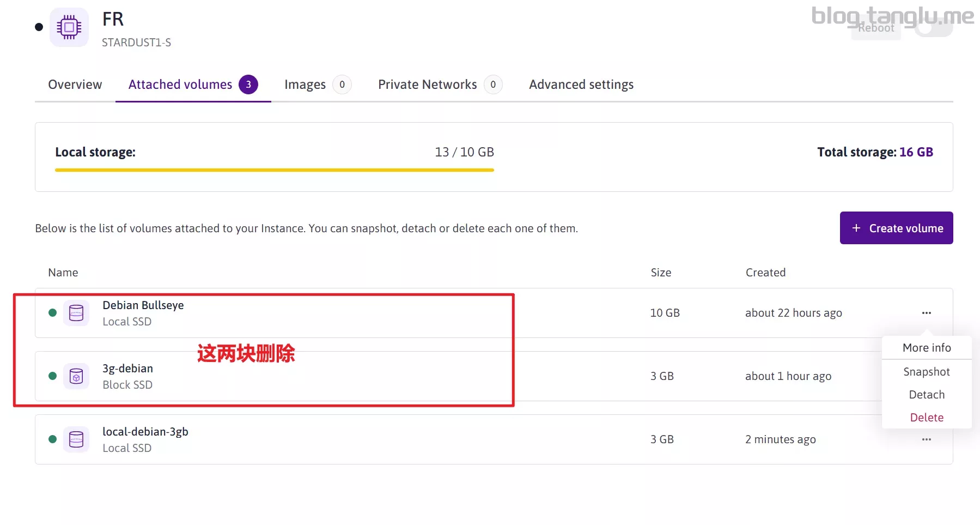The height and width of the screenshot is (525, 980).
Task: Choose Detach in the volume menu
Action: coord(926,395)
